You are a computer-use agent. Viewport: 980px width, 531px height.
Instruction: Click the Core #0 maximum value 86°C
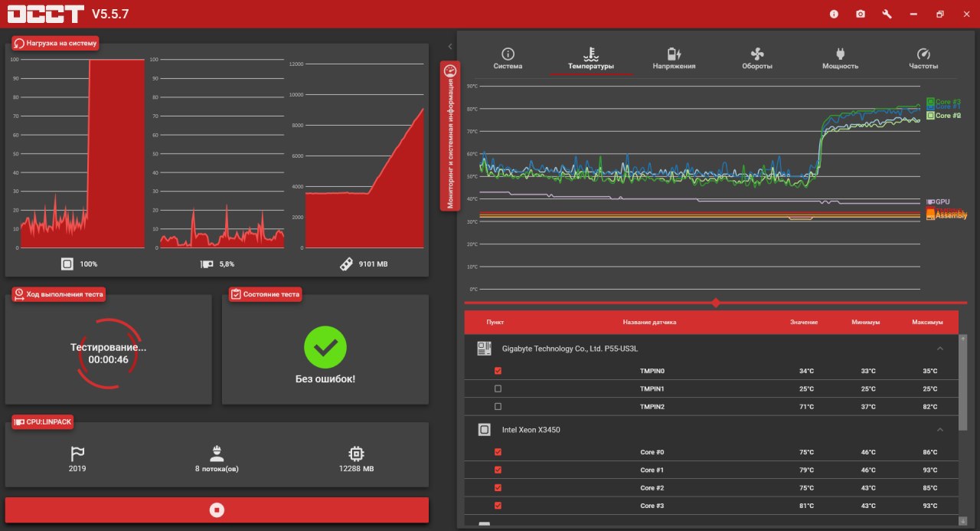click(x=929, y=452)
